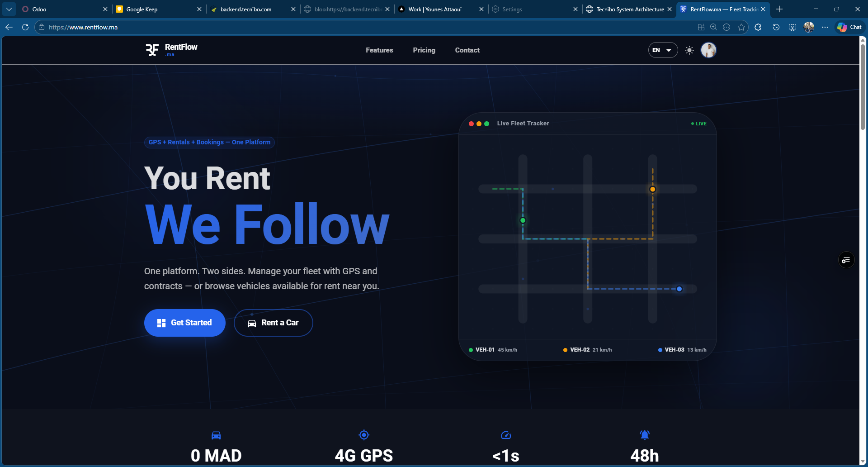Click the page vertical scrollbar thumb
The image size is (868, 467).
(x=863, y=86)
